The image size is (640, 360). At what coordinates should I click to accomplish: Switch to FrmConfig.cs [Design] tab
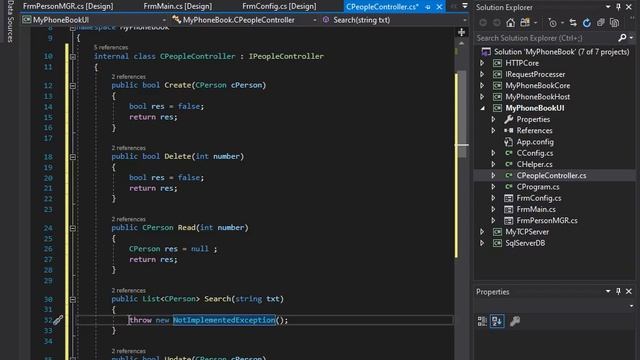pyautogui.click(x=279, y=6)
